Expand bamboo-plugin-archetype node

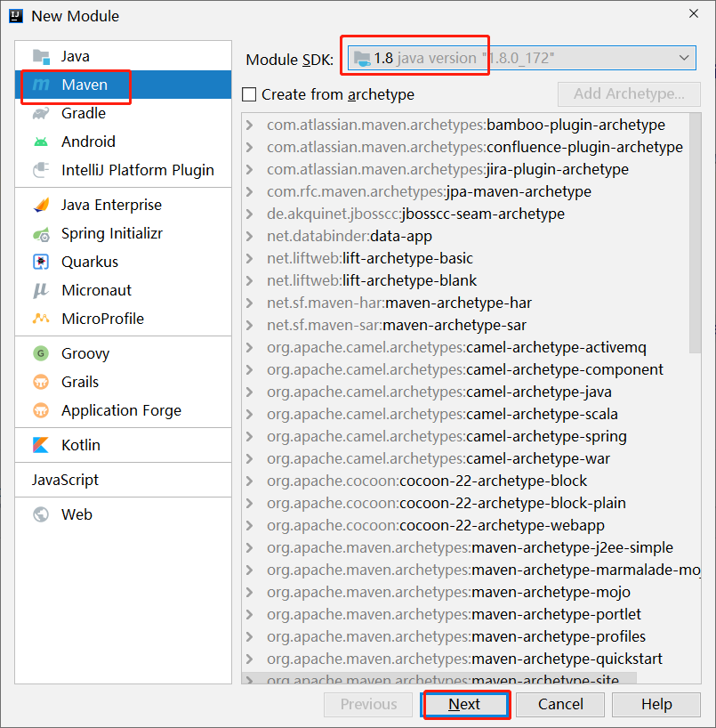[x=250, y=125]
